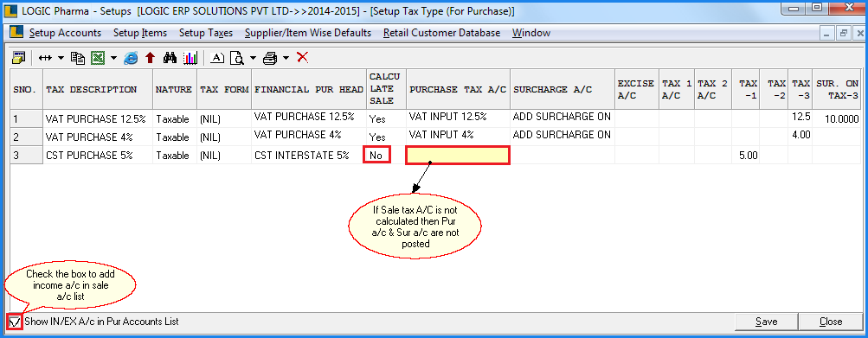The width and height of the screenshot is (868, 338).
Task: Open the printer dropdown arrow
Action: [286, 58]
